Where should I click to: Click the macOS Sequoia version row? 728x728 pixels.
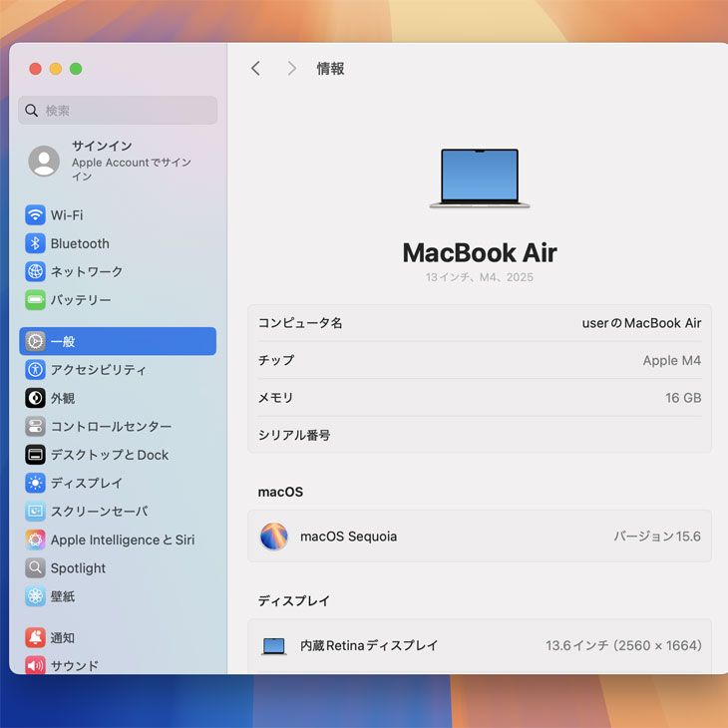479,537
